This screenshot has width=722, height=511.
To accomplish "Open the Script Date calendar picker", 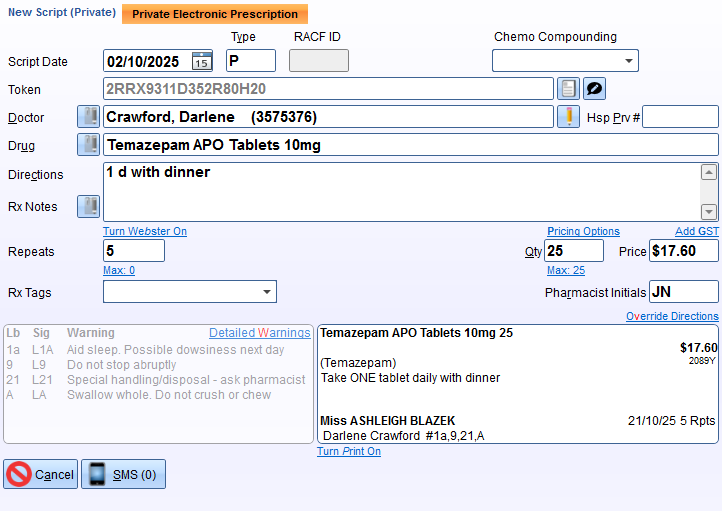I will click(x=201, y=61).
